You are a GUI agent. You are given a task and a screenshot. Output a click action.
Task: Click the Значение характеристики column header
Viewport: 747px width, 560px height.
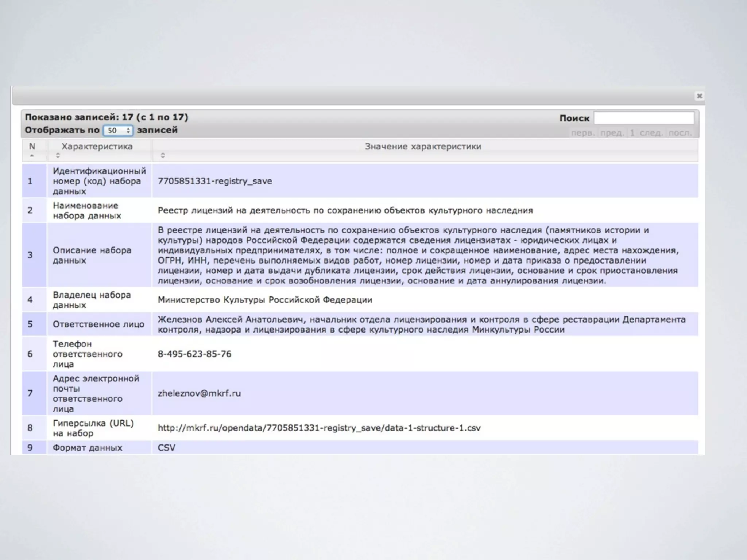pyautogui.click(x=423, y=147)
